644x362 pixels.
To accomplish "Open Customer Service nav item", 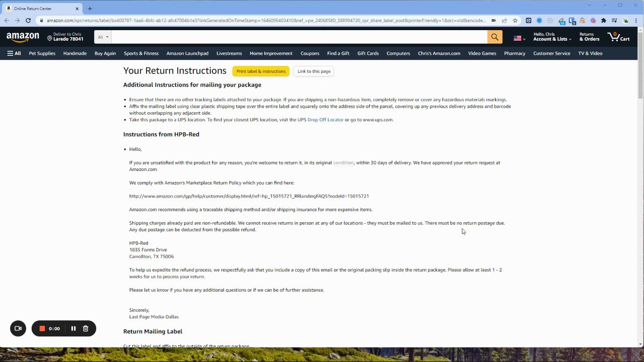I will click(552, 53).
